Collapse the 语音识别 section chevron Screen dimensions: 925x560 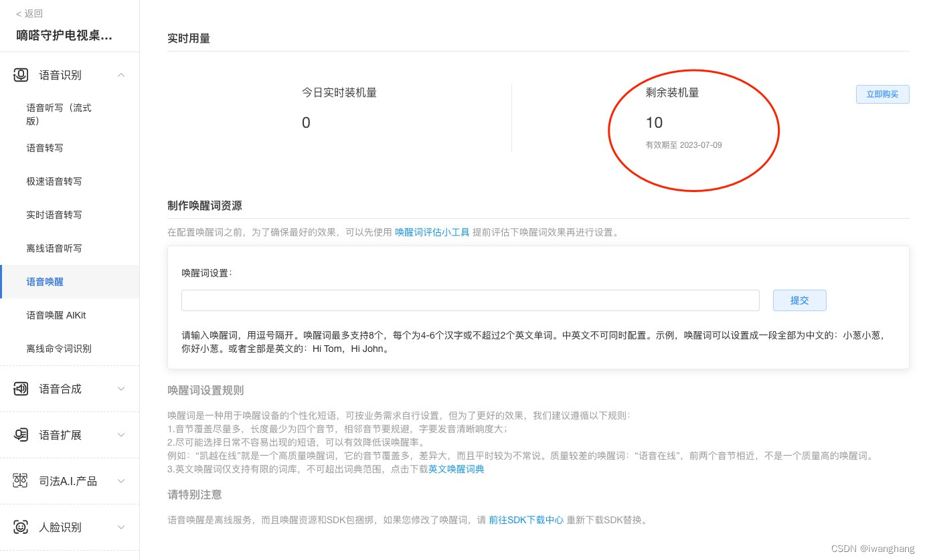121,75
